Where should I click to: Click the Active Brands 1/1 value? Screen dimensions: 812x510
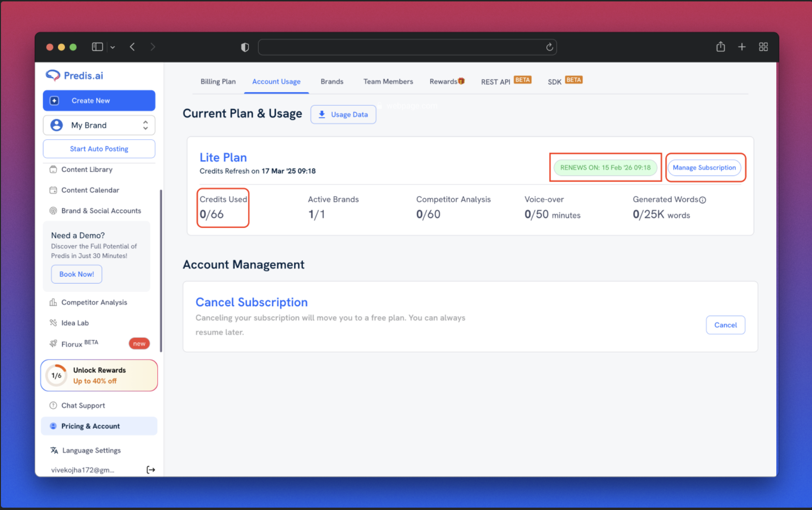[x=317, y=215]
